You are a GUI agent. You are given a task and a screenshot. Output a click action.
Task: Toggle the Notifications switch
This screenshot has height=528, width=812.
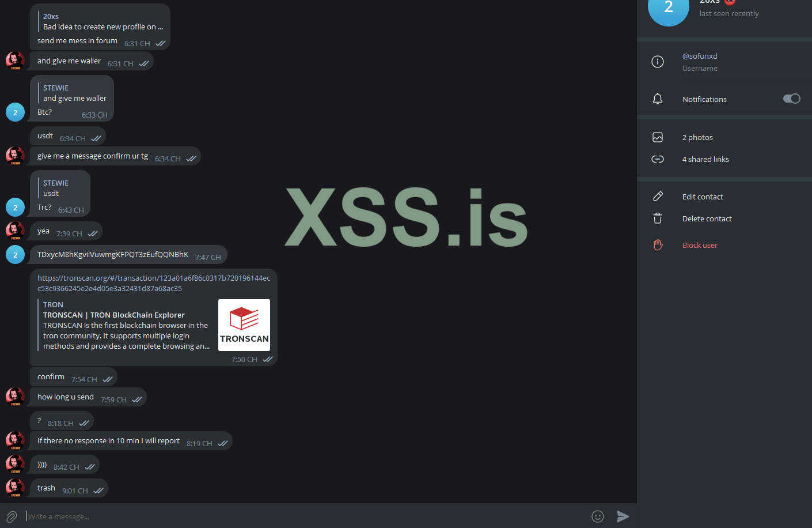click(792, 99)
